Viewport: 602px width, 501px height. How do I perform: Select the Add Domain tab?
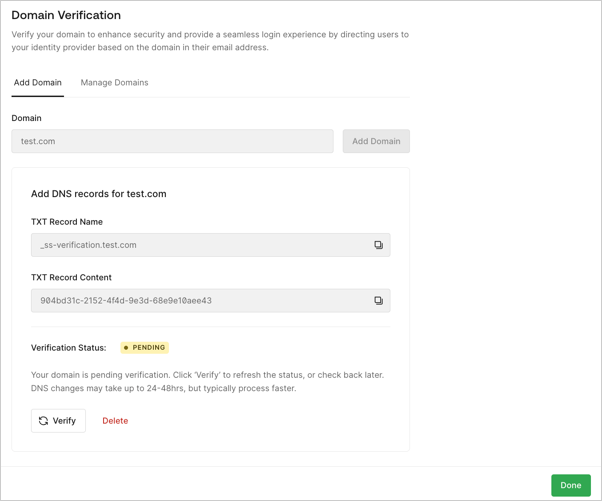[38, 83]
